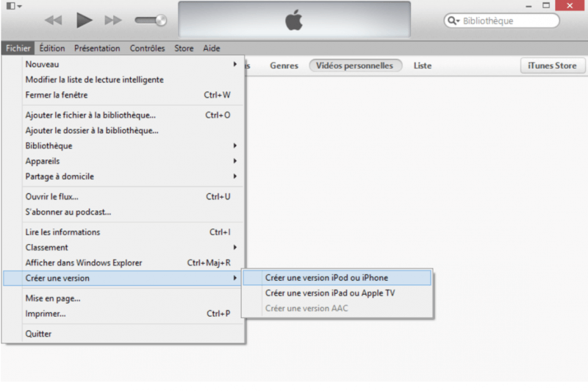Expand Créer une version submenu
Image resolution: width=588 pixels, height=391 pixels.
click(x=123, y=278)
